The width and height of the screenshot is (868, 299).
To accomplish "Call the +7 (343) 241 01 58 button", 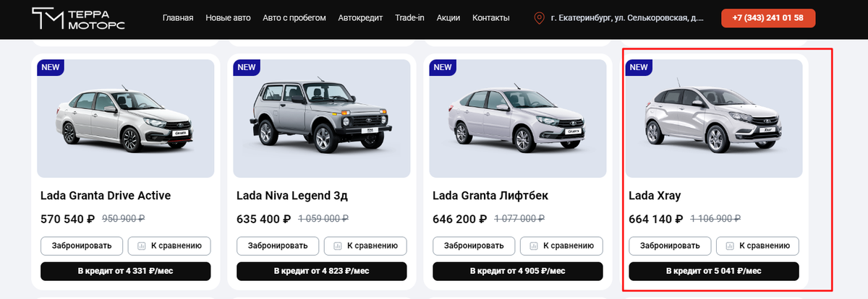I will coord(768,18).
